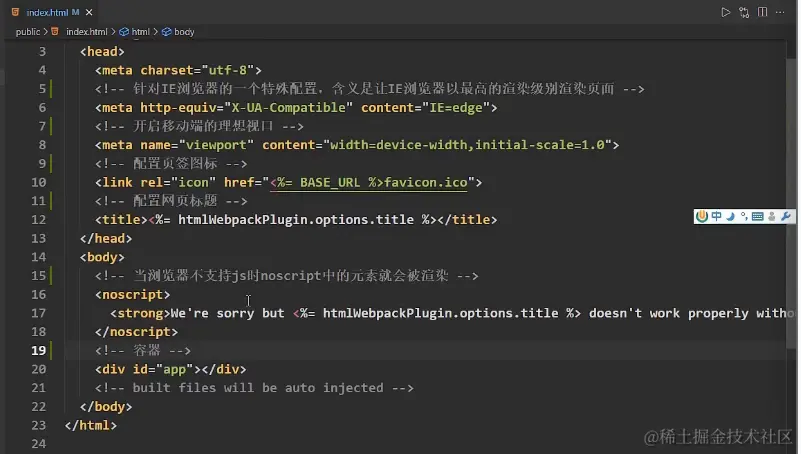
Task: Click the closing html tag
Action: pos(90,425)
